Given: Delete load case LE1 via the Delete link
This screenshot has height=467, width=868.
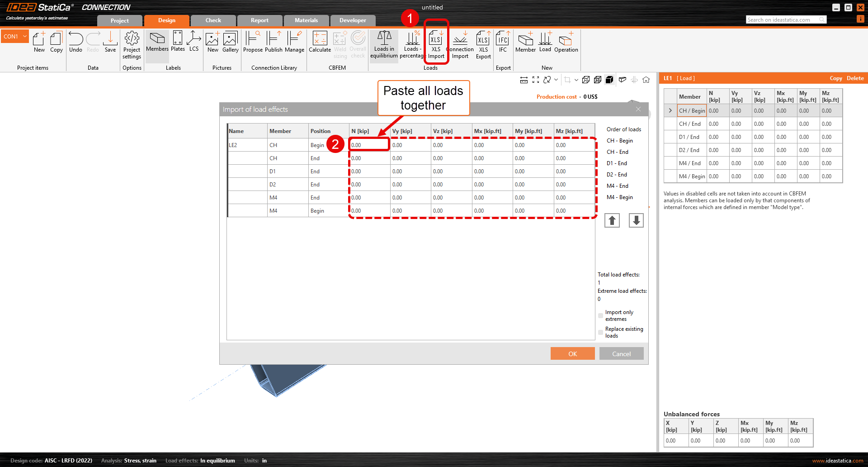Looking at the screenshot, I should point(854,78).
